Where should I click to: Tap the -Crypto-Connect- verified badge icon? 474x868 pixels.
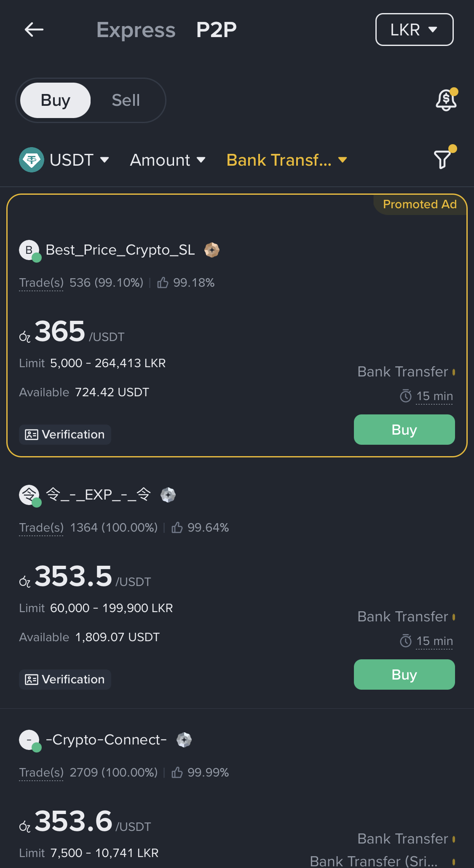pyautogui.click(x=184, y=740)
